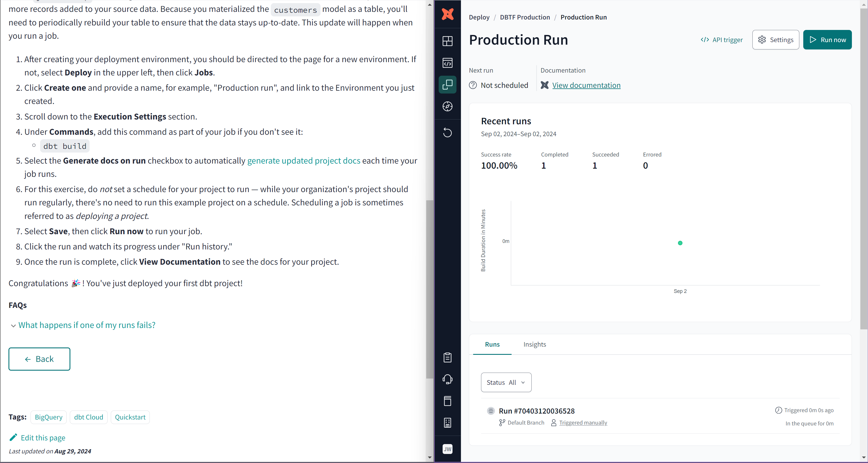868x463 pixels.
Task: Open the dashboard grid icon in sidebar
Action: 447,41
